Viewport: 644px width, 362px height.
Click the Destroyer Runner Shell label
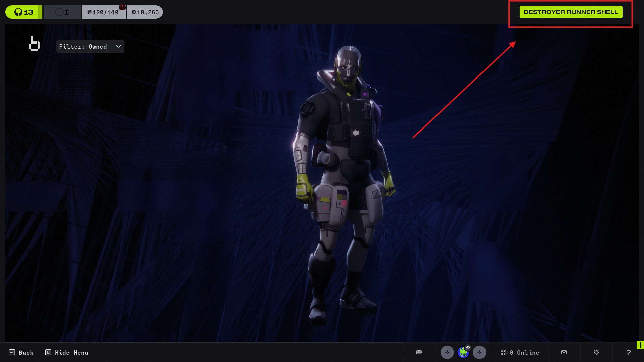tap(571, 12)
